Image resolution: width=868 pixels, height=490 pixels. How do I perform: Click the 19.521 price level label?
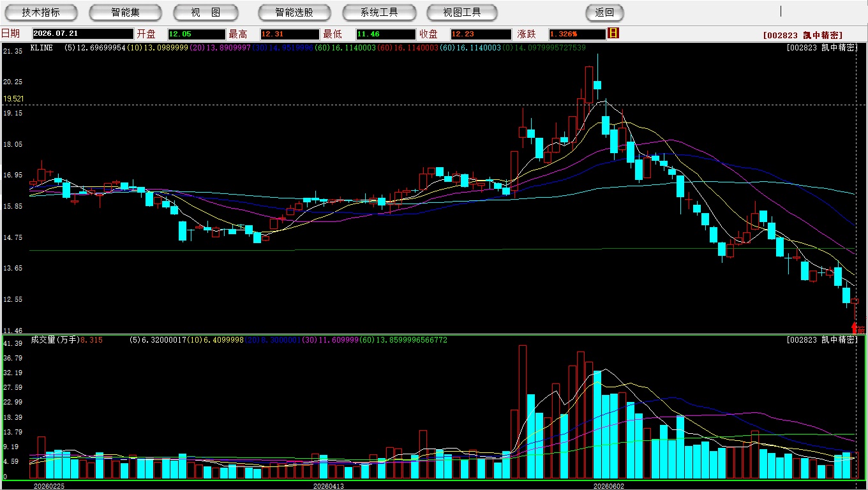click(13, 99)
